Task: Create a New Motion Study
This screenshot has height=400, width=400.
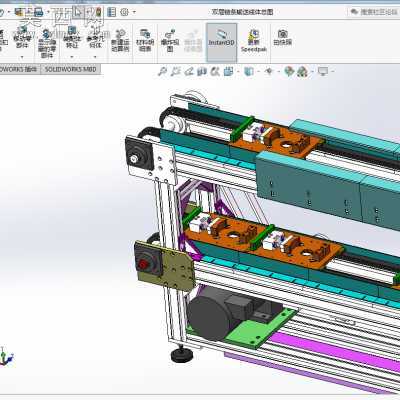Action: 120,41
